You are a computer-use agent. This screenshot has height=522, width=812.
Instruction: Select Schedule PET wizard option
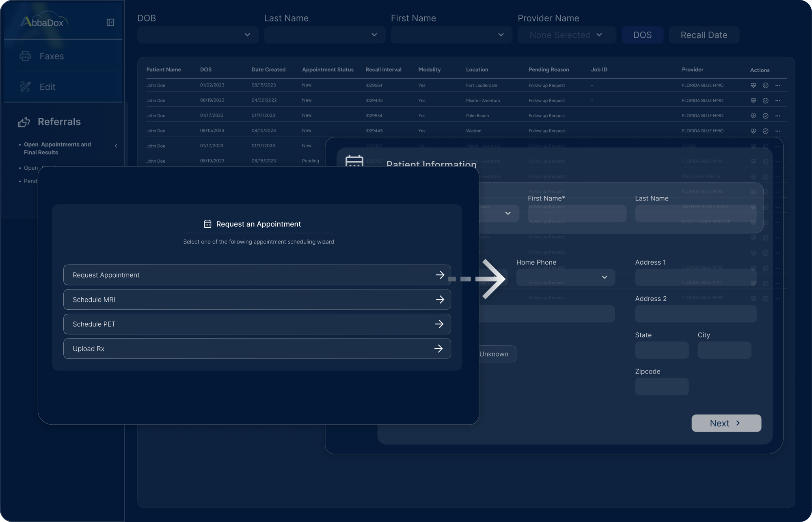(x=257, y=324)
